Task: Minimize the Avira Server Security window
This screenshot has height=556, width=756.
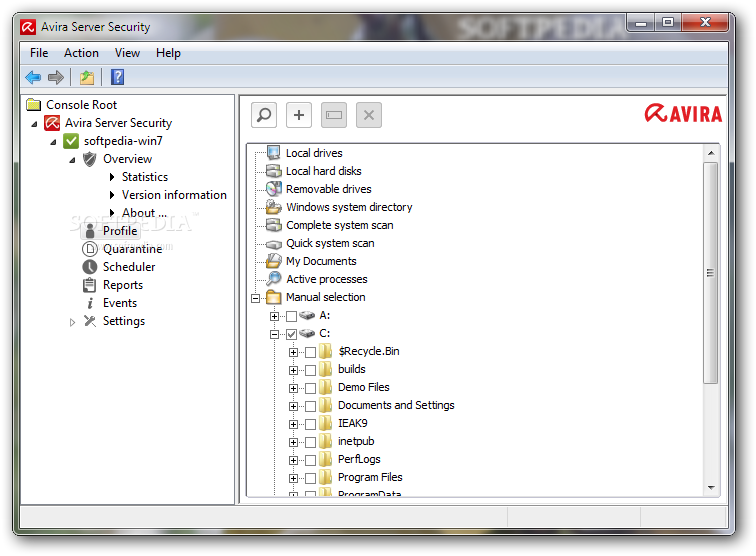Action: pos(641,23)
